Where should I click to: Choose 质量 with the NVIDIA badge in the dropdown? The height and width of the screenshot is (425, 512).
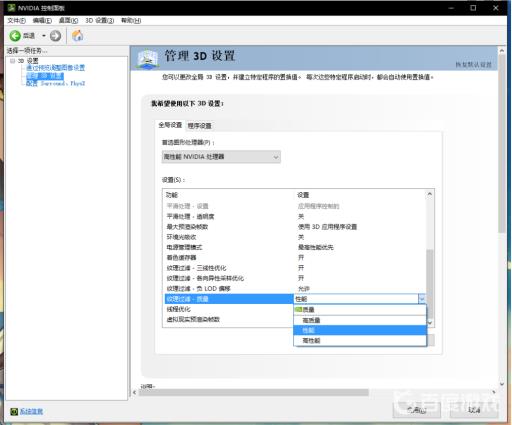pyautogui.click(x=360, y=310)
